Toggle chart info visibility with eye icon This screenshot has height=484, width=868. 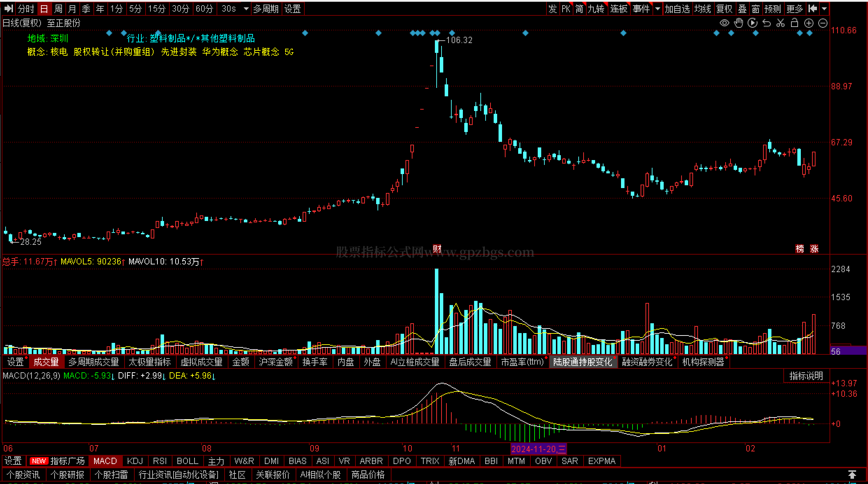[724, 23]
